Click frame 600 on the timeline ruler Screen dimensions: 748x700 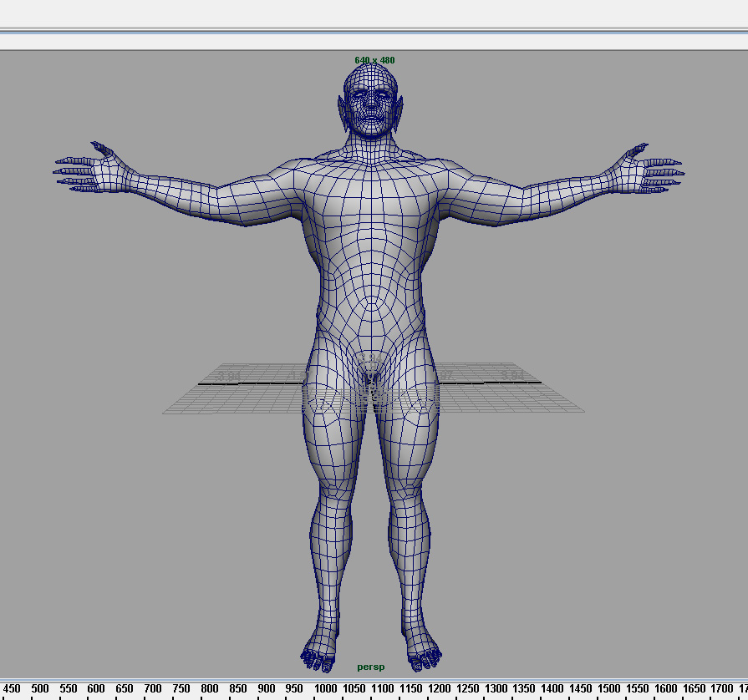tap(95, 689)
